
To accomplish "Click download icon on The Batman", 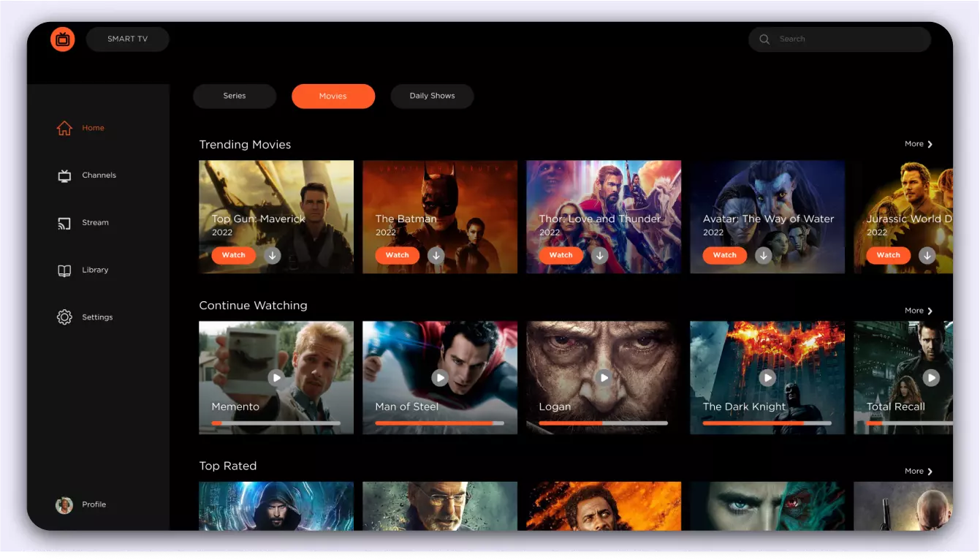I will (x=436, y=255).
